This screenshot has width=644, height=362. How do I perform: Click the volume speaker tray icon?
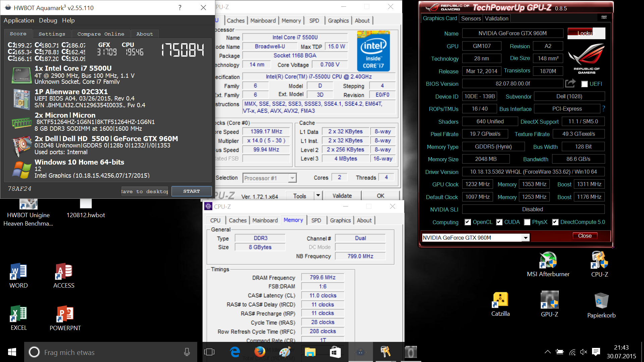click(x=584, y=352)
